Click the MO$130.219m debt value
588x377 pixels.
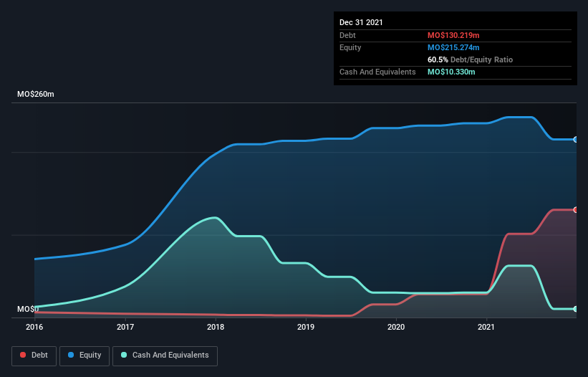453,35
